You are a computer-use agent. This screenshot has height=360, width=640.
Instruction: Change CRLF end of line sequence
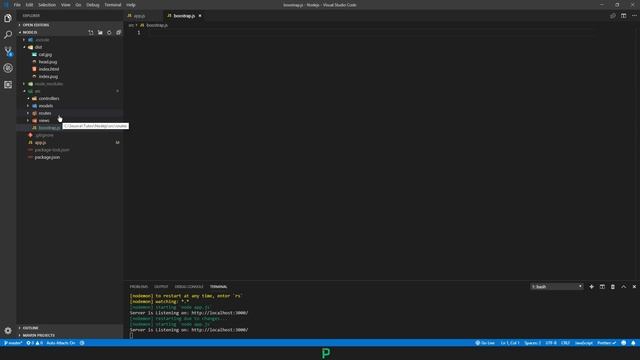point(565,343)
